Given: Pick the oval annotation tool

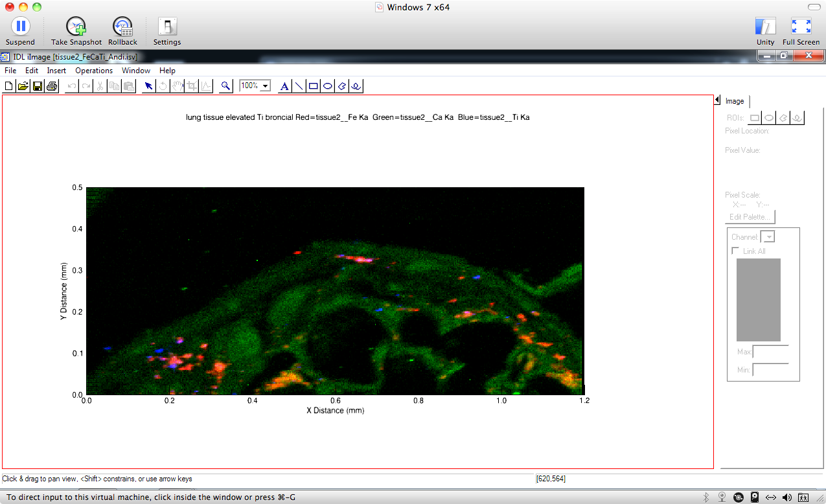Looking at the screenshot, I should click(x=327, y=85).
